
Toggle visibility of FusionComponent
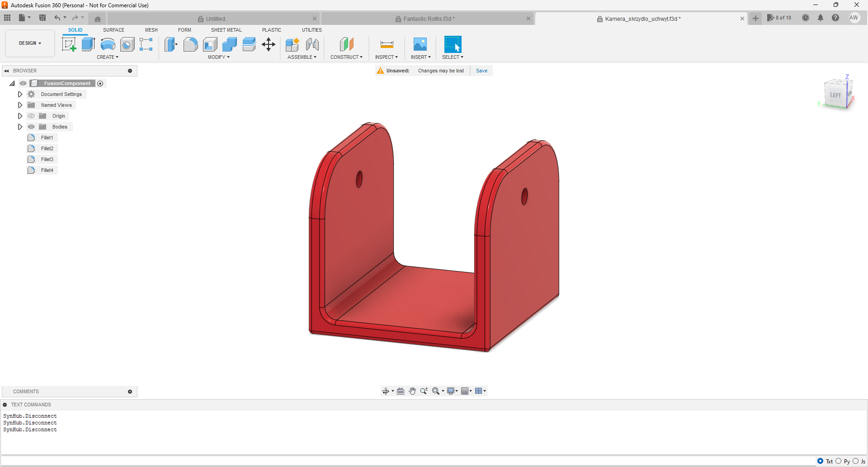23,83
